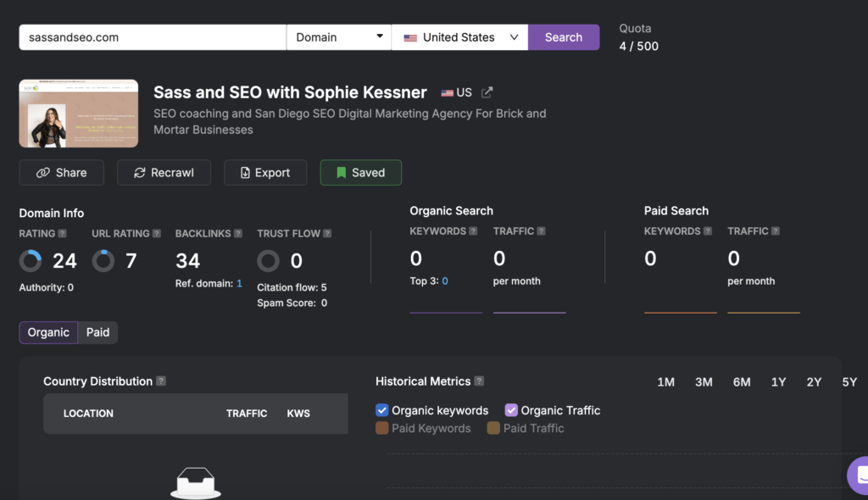Open help icon next to URL RATING

pos(157,234)
